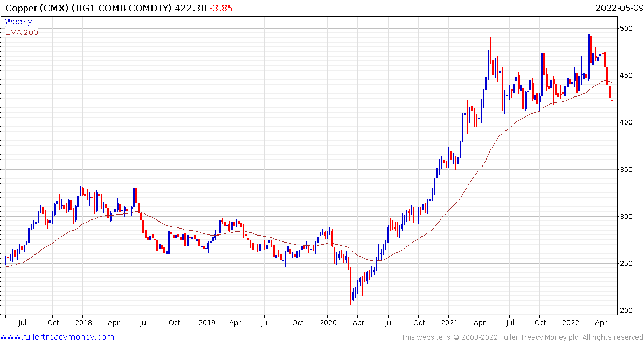Click the last price value 422.30
The height and width of the screenshot is (345, 644).
(x=190, y=9)
